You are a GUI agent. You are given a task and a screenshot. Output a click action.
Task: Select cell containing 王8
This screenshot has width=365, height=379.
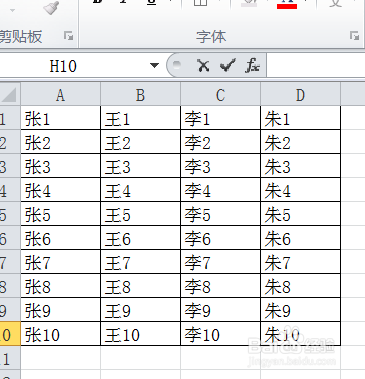pos(140,286)
